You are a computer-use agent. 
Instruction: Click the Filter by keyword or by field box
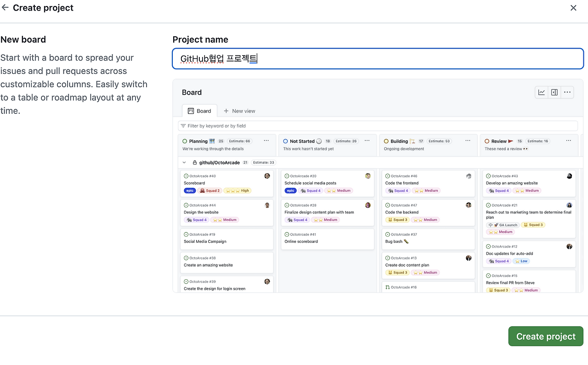378,126
